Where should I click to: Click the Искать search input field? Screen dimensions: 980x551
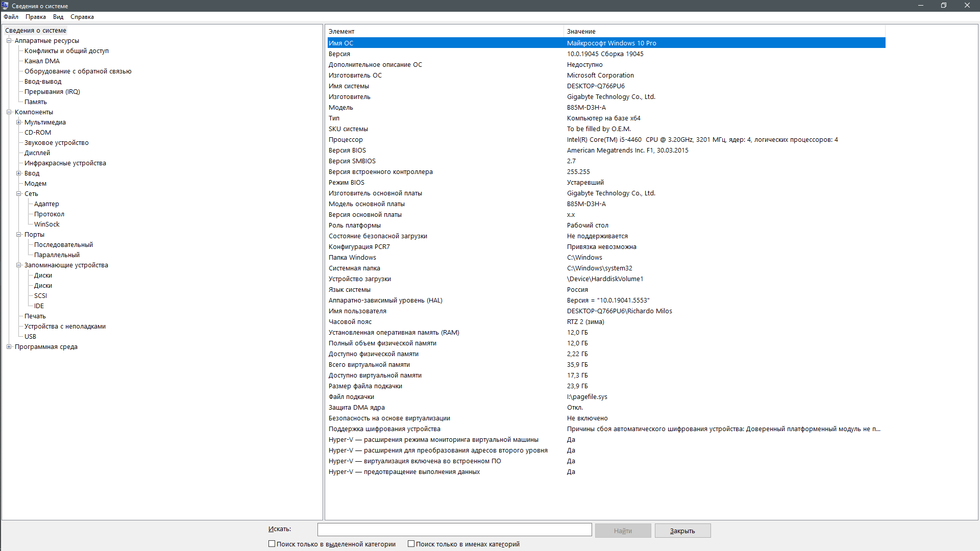(x=454, y=530)
